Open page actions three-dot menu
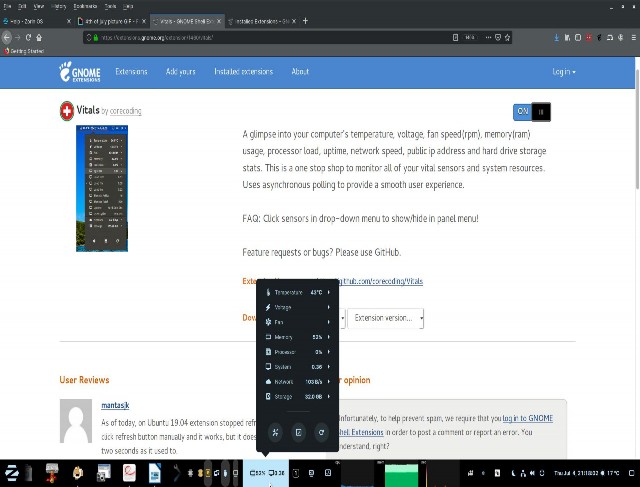The width and height of the screenshot is (640, 487). 488,38
